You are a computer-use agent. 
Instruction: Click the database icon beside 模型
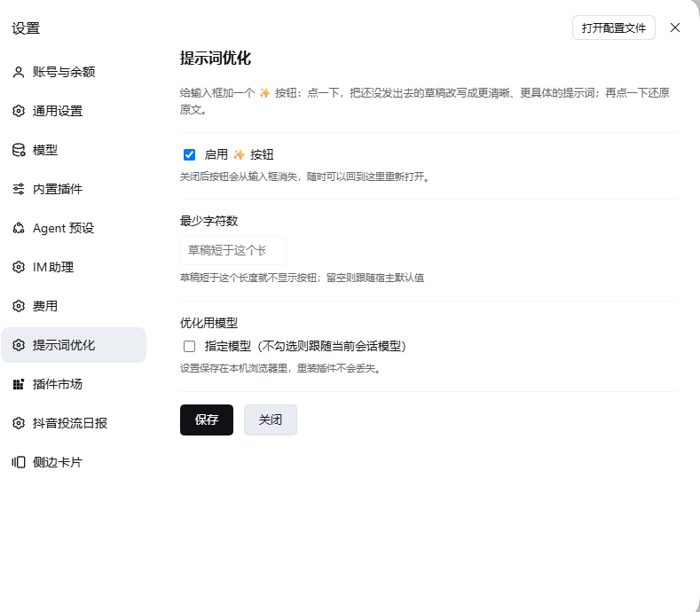click(x=19, y=150)
